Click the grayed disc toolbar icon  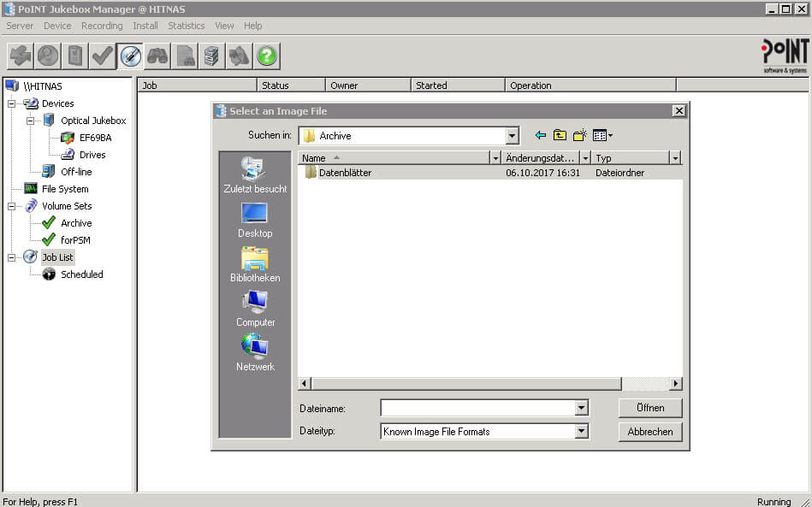(x=48, y=56)
